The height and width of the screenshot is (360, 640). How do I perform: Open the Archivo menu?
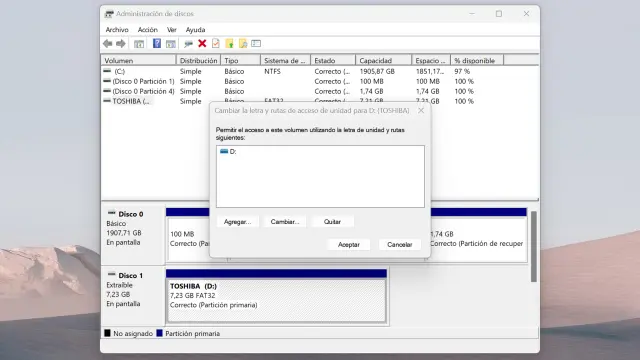[x=117, y=30]
